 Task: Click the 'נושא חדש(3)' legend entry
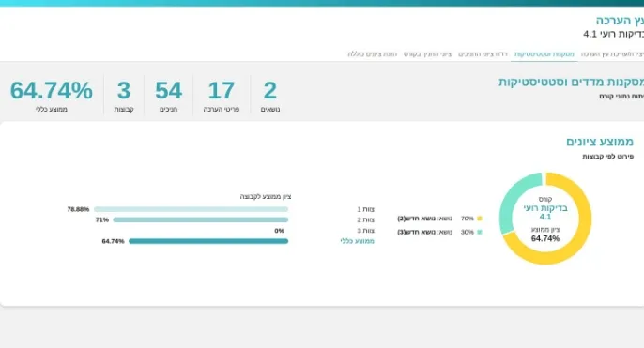tap(424, 232)
